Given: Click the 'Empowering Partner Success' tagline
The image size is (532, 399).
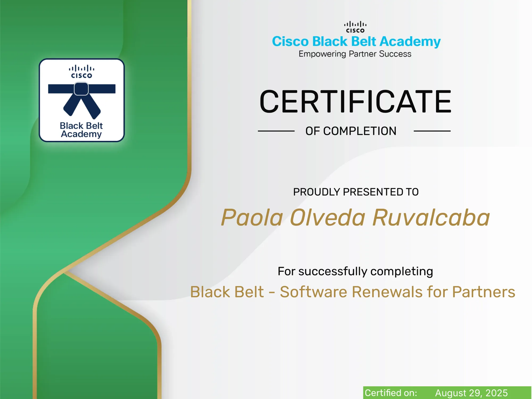Looking at the screenshot, I should pyautogui.click(x=355, y=54).
